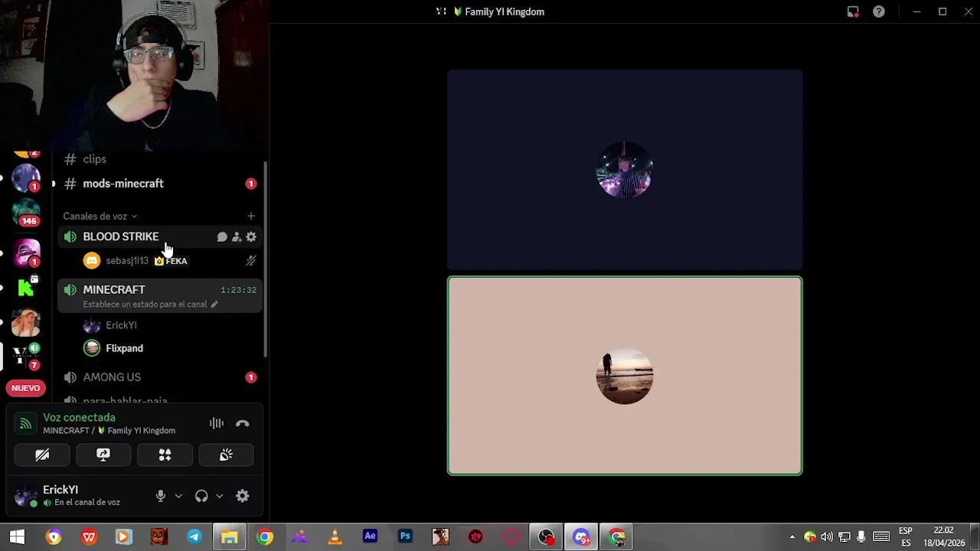Viewport: 980px width, 551px height.
Task: Open the Discord inbox icon in title bar
Action: click(853, 11)
